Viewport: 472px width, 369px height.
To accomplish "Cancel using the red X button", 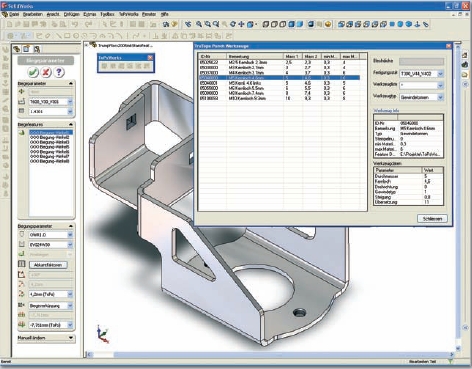I will click(46, 72).
